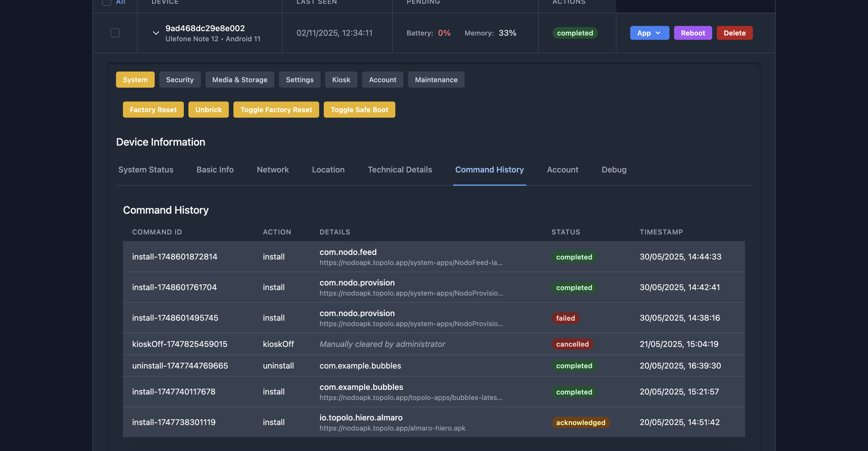The width and height of the screenshot is (868, 451).
Task: Open the Media & Storage section
Action: point(240,80)
